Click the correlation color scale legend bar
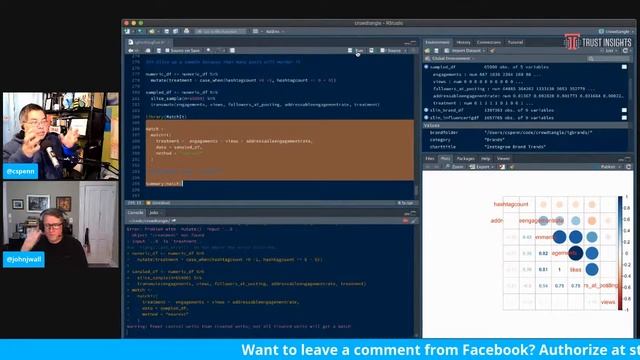The width and height of the screenshot is (640, 360). tap(620, 253)
